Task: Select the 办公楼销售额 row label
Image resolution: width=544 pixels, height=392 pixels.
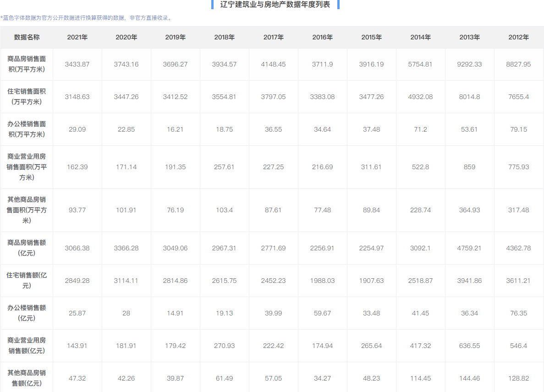Action: coord(27,313)
